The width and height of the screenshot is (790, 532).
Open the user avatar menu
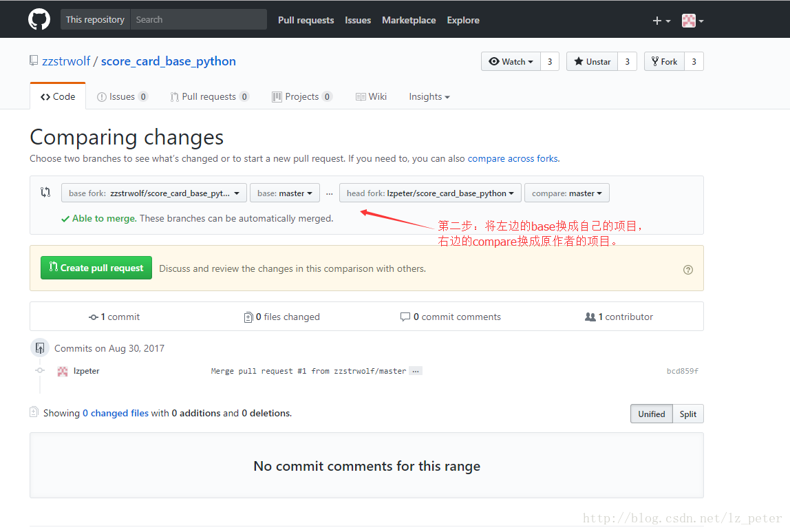[692, 21]
